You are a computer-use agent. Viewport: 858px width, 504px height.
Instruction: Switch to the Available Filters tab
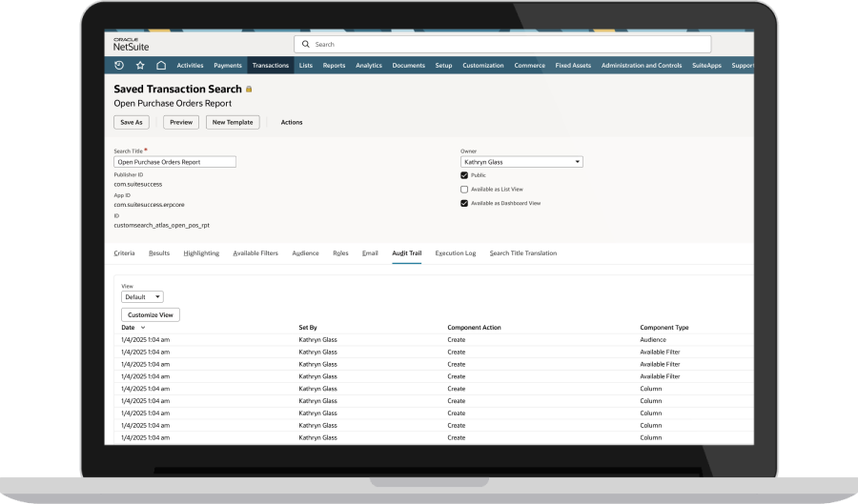coord(255,253)
